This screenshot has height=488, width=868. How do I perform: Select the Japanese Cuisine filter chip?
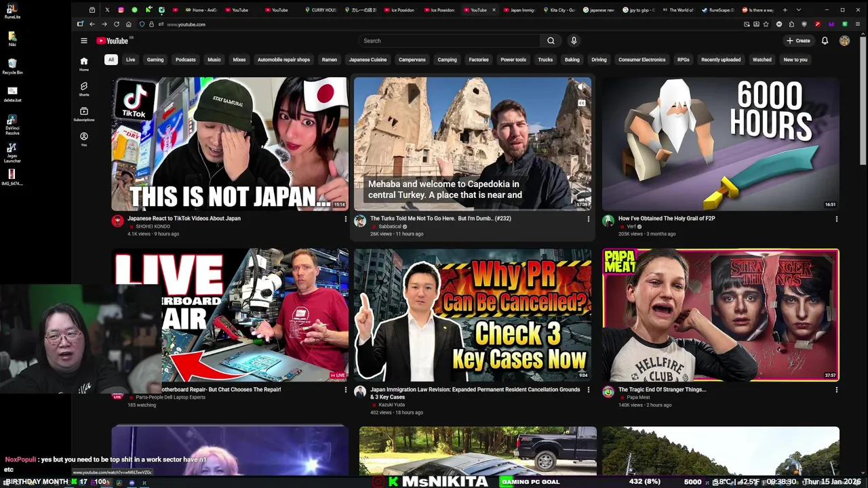click(x=368, y=60)
